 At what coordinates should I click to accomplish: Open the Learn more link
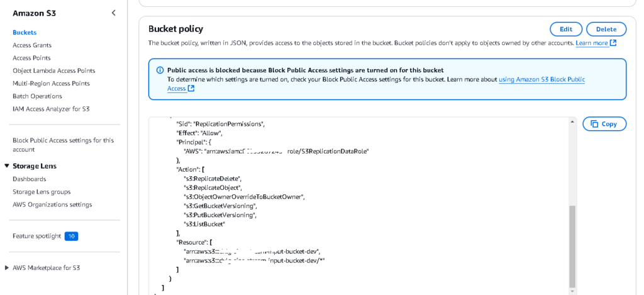pyautogui.click(x=591, y=43)
